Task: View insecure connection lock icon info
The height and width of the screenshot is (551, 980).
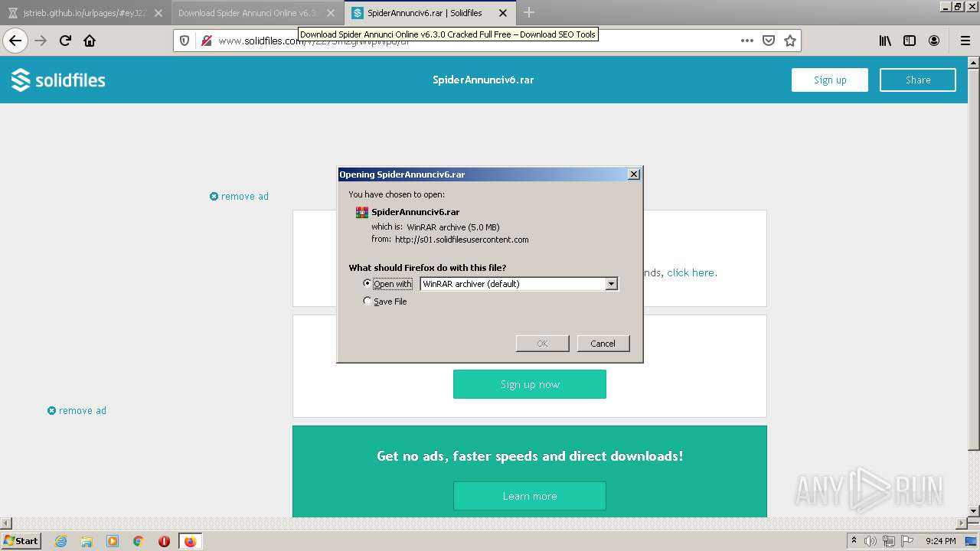Action: [x=206, y=41]
